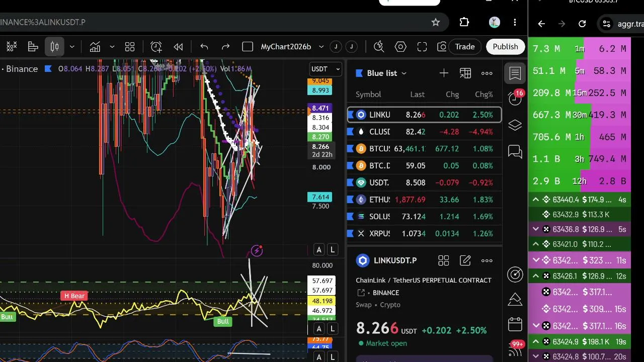Open the watchlist advanced view table icon
The image size is (644, 362).
465,73
